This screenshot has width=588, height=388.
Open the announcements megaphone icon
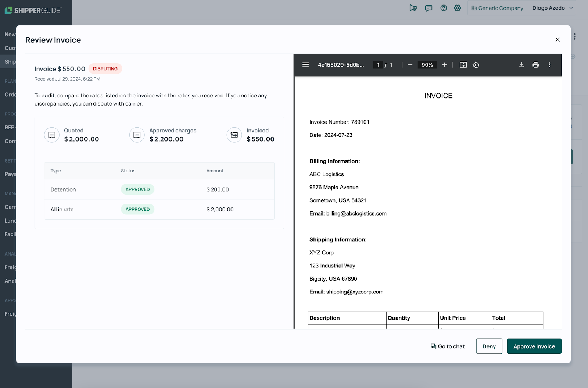click(x=413, y=8)
